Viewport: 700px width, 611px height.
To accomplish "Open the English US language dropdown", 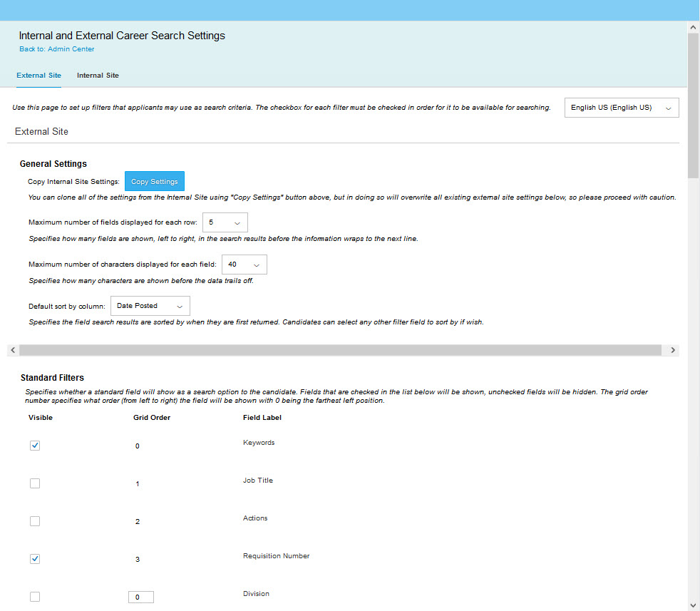I will pos(622,108).
